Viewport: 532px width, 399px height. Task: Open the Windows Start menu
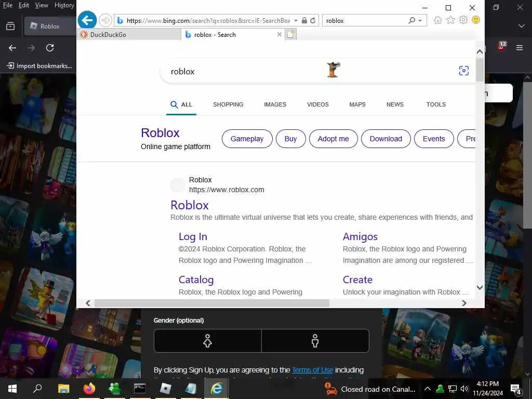[12, 389]
